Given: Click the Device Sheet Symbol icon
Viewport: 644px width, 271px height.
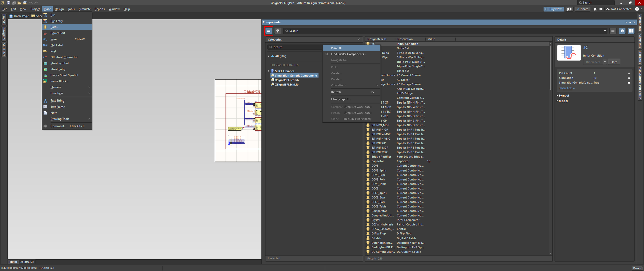Looking at the screenshot, I should click(45, 75).
